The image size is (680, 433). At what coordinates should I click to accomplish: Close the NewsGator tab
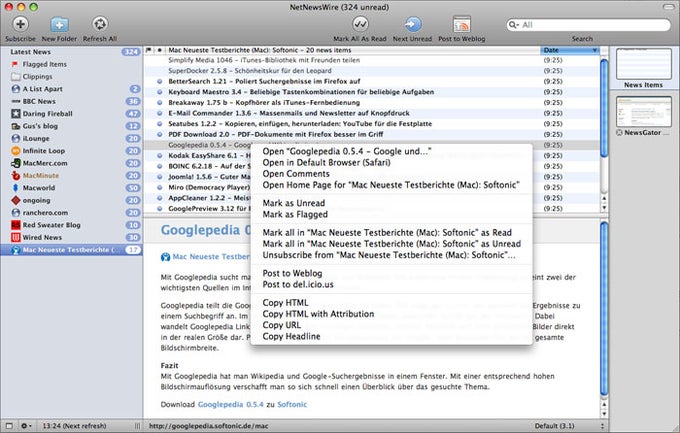tap(619, 133)
